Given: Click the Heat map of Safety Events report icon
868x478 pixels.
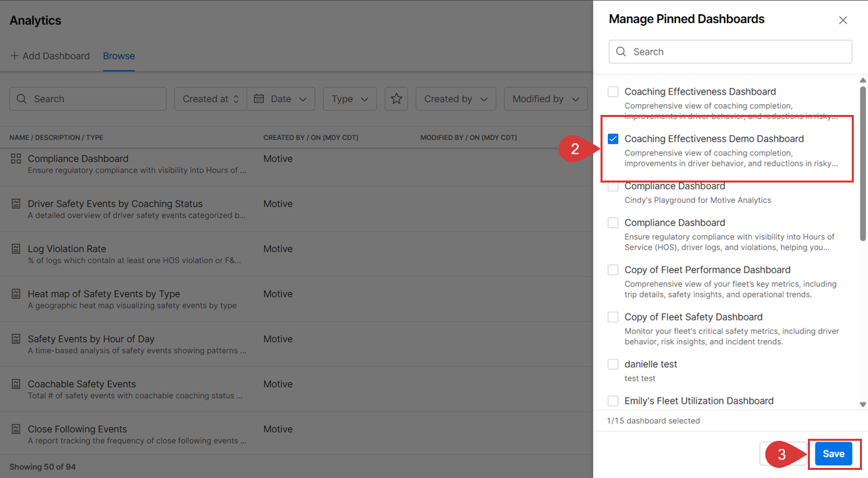Looking at the screenshot, I should click(16, 294).
